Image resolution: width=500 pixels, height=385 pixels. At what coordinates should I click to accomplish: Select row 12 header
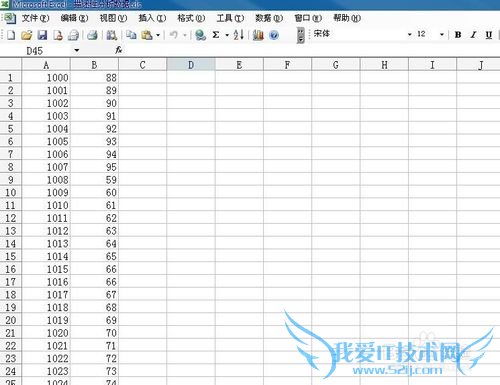click(x=11, y=218)
